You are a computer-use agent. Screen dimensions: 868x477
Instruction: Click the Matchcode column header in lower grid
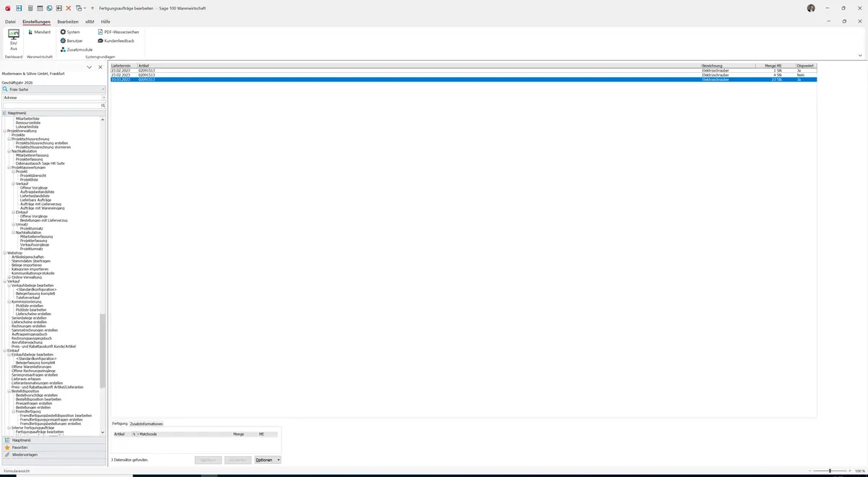pos(148,434)
